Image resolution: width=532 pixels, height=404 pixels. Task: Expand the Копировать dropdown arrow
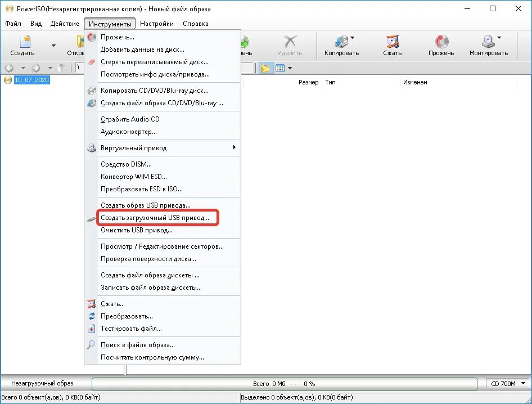352,38
